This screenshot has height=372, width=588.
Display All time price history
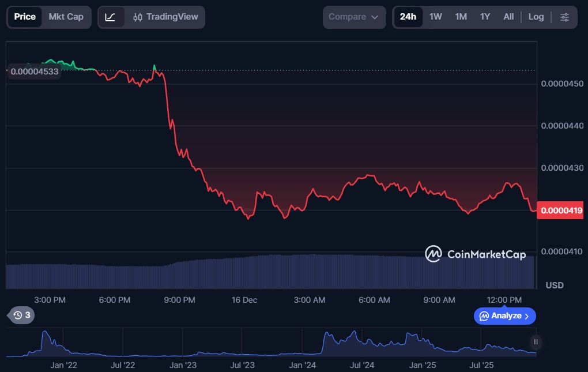pyautogui.click(x=508, y=17)
